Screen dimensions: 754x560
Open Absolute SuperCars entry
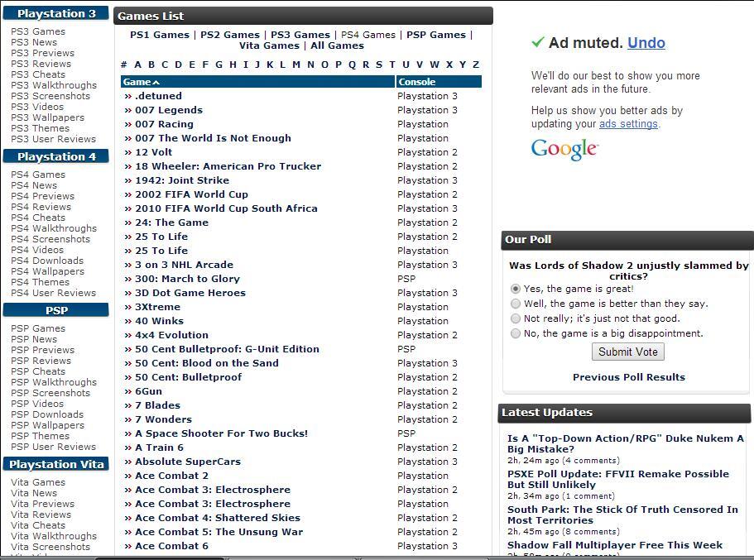(x=188, y=462)
